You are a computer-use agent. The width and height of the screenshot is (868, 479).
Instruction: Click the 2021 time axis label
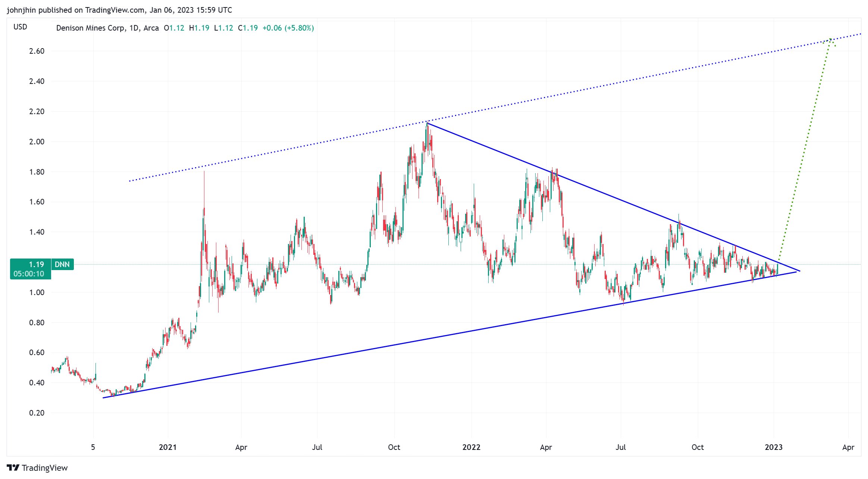167,447
